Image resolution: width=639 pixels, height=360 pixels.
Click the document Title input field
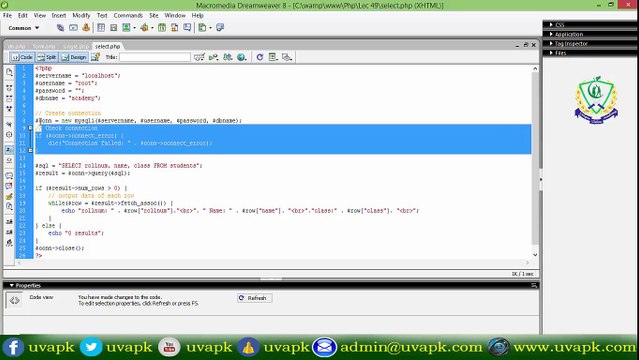(x=155, y=57)
